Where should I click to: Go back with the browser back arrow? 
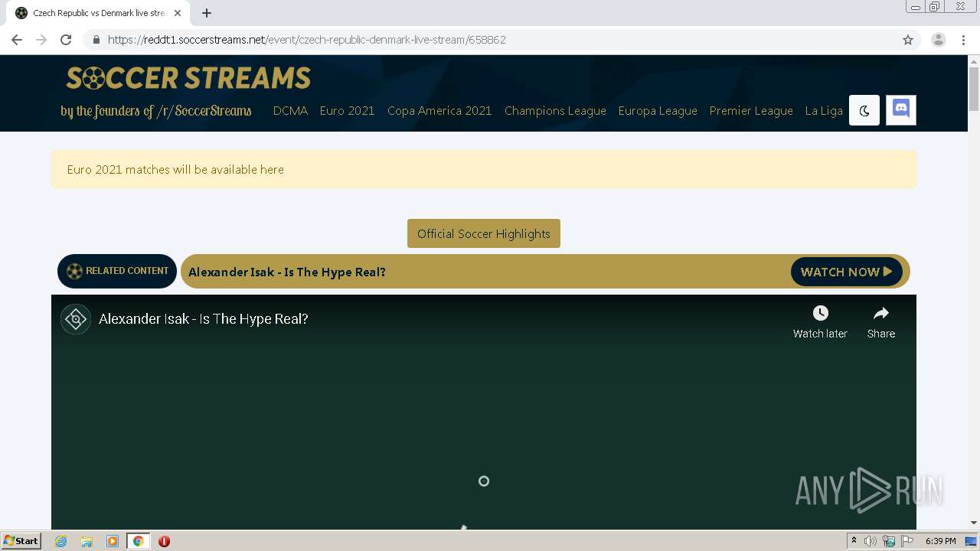[x=17, y=40]
